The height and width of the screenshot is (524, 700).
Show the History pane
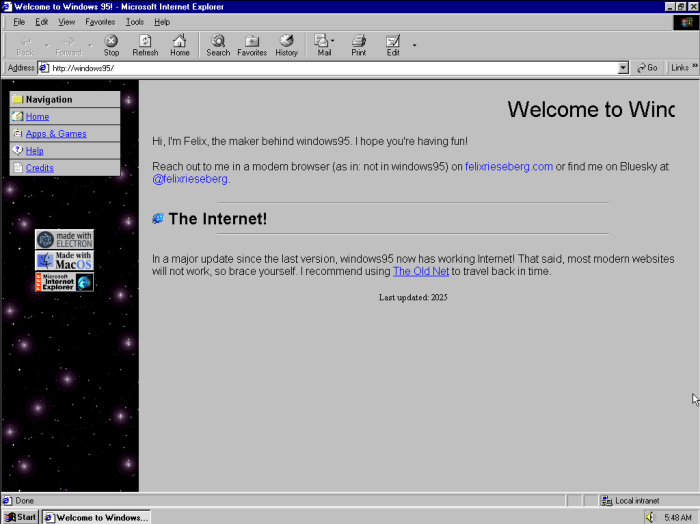tap(286, 46)
